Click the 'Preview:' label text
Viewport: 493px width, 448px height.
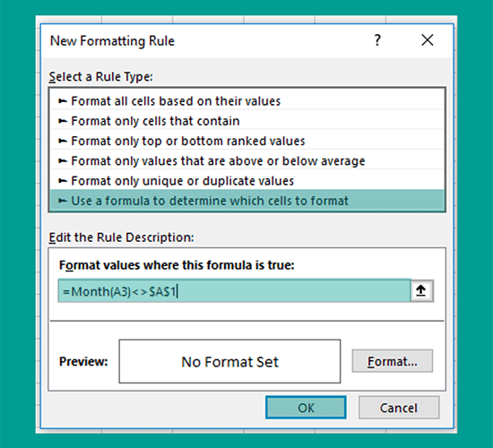tap(83, 362)
